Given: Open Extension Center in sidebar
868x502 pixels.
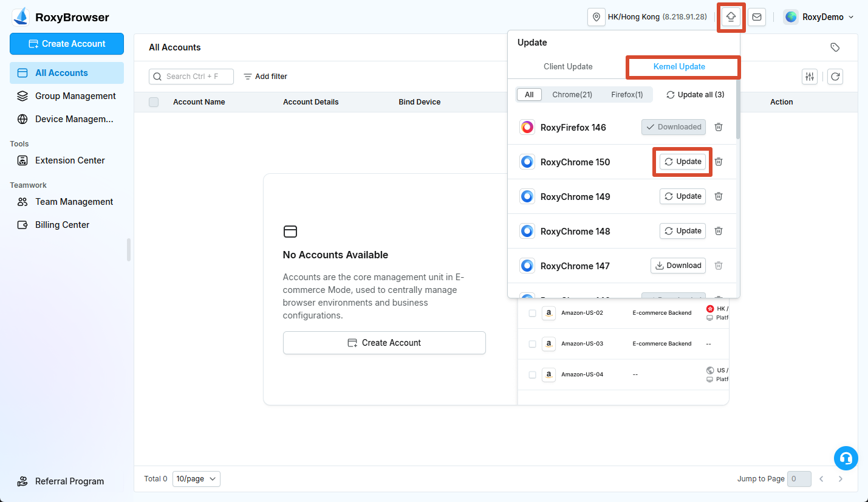Looking at the screenshot, I should tap(67, 160).
